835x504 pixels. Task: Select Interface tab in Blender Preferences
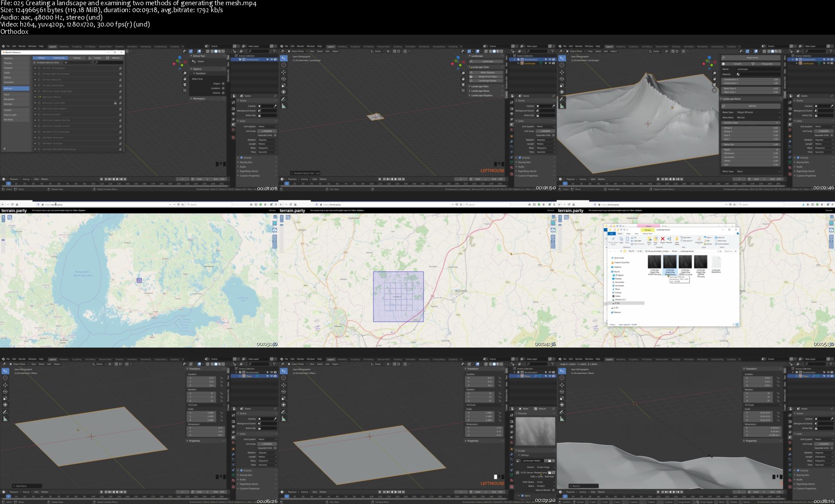[x=16, y=58]
